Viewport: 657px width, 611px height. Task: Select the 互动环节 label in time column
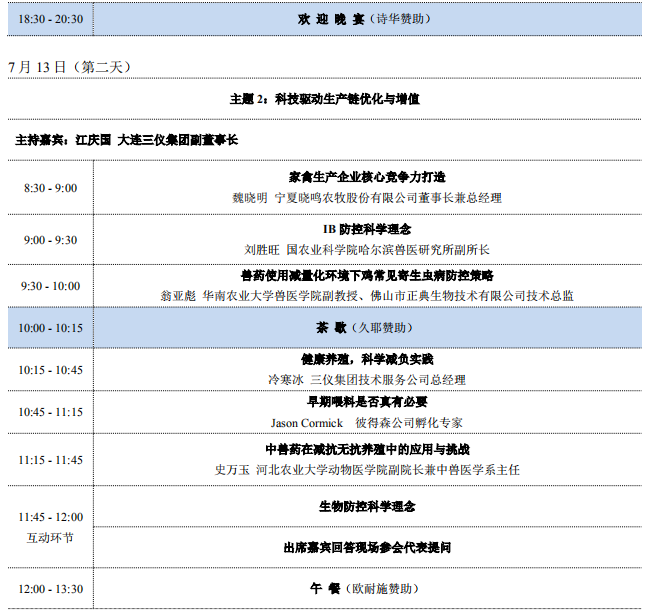pos(51,537)
